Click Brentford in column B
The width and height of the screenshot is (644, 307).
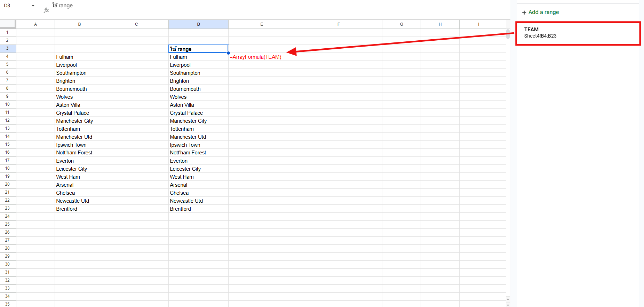point(79,209)
